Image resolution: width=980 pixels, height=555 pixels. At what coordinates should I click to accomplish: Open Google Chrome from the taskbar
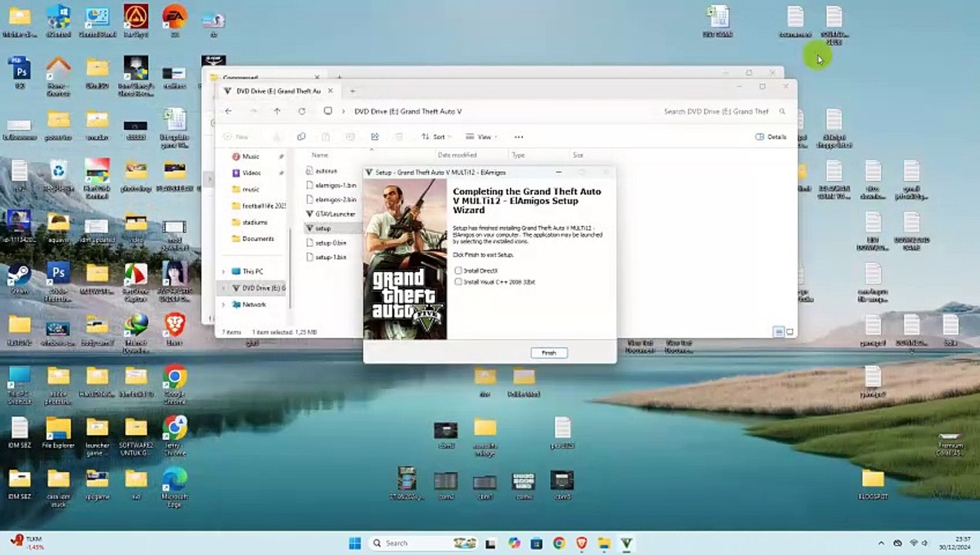(559, 543)
